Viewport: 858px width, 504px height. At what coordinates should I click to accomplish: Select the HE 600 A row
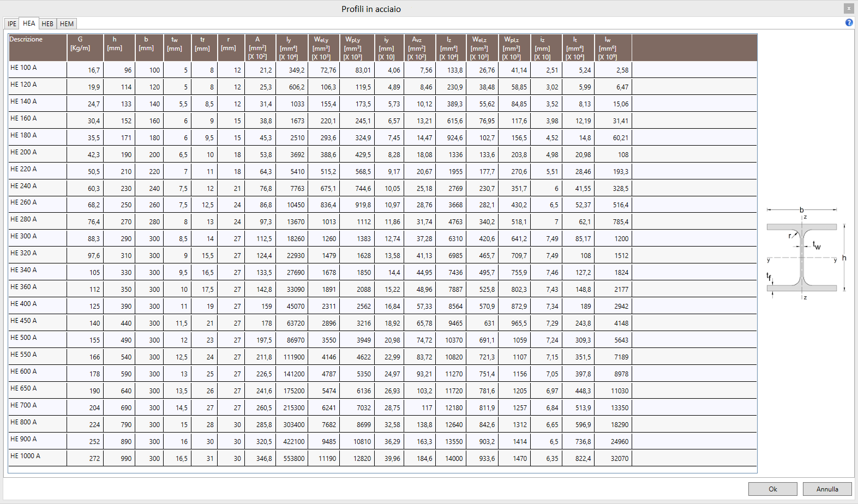coord(383,374)
